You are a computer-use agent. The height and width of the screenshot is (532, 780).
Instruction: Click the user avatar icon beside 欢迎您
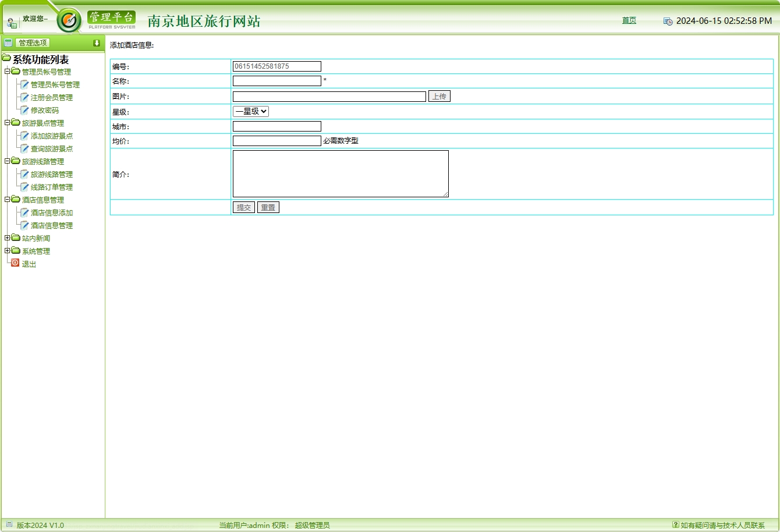pos(12,23)
